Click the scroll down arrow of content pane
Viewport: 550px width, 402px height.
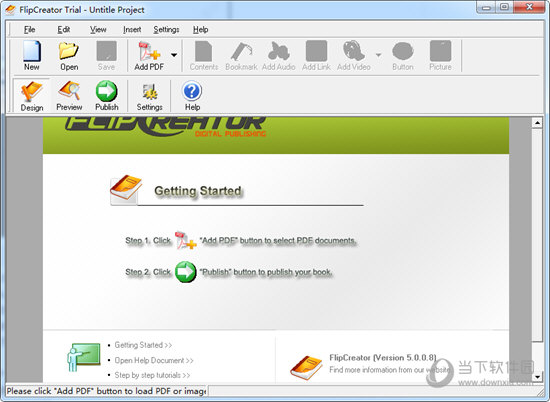[x=537, y=377]
